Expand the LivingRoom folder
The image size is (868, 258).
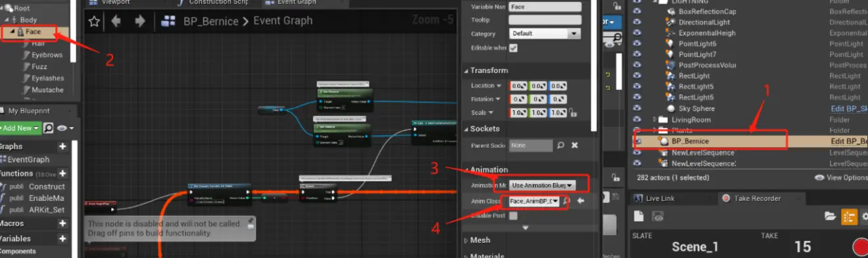point(655,119)
